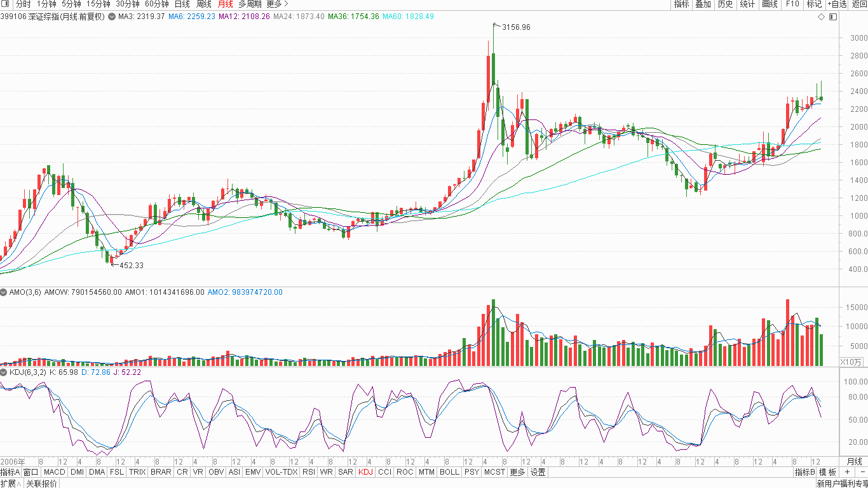Zoom out chart with − button
The image size is (868, 488).
tap(862, 472)
